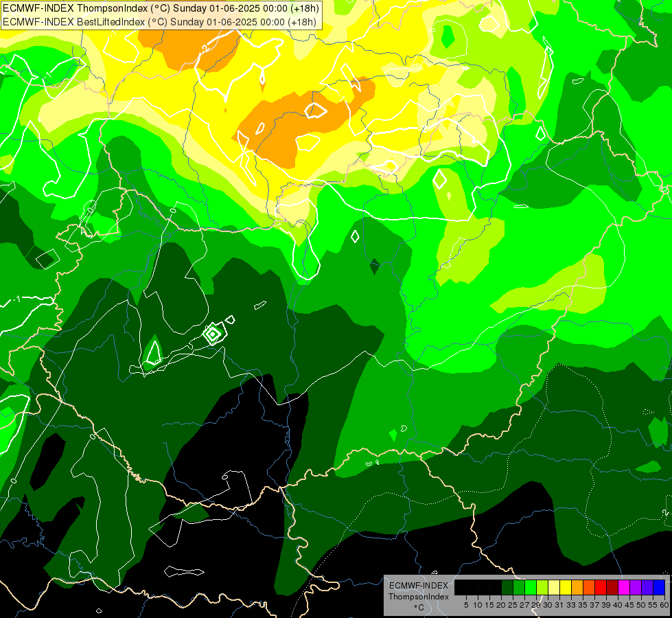Click the ThompsonIndex title line in header
Screen dimensions: 672x618
(x=161, y=8)
